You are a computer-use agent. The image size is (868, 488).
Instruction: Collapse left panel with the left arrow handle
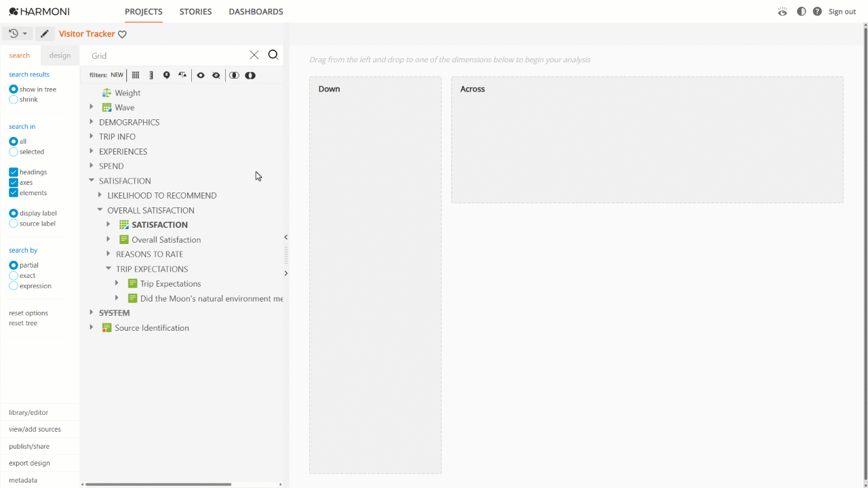click(285, 237)
